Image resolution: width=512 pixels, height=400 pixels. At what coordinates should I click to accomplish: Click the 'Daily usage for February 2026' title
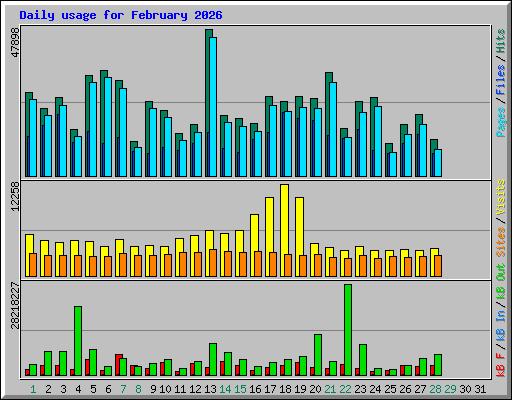coord(121,15)
